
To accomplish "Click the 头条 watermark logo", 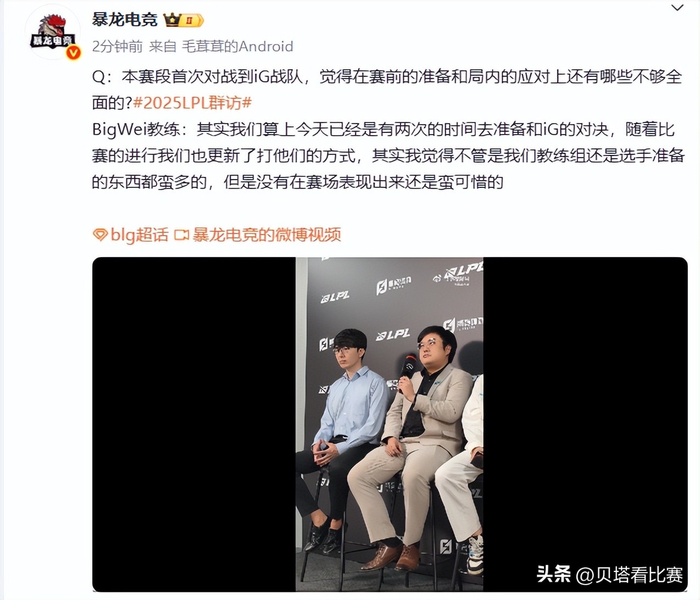I will pos(554,574).
